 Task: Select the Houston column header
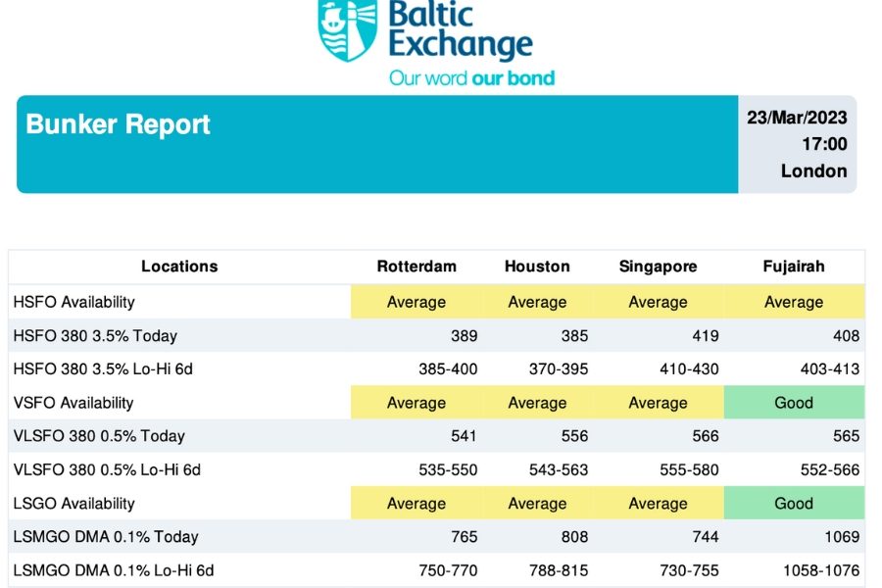click(x=537, y=267)
